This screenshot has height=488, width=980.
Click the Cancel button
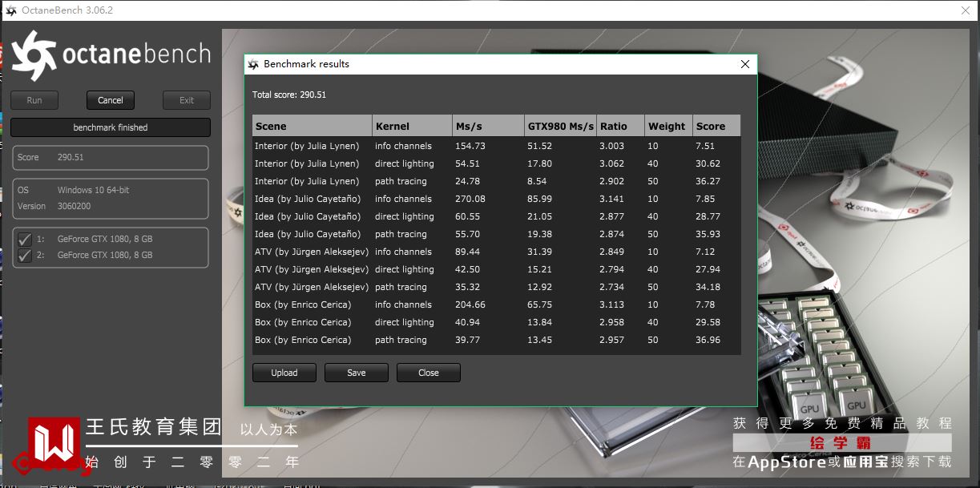click(x=111, y=100)
